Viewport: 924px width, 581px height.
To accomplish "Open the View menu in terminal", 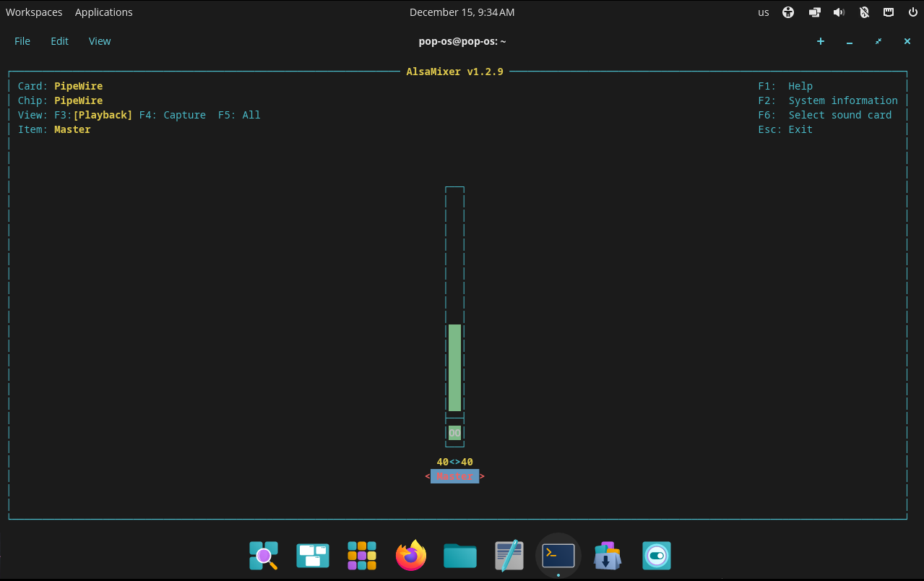I will (100, 41).
